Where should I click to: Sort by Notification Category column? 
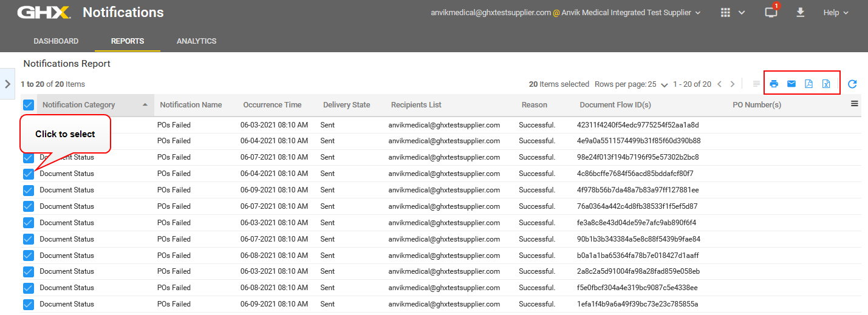tap(79, 105)
